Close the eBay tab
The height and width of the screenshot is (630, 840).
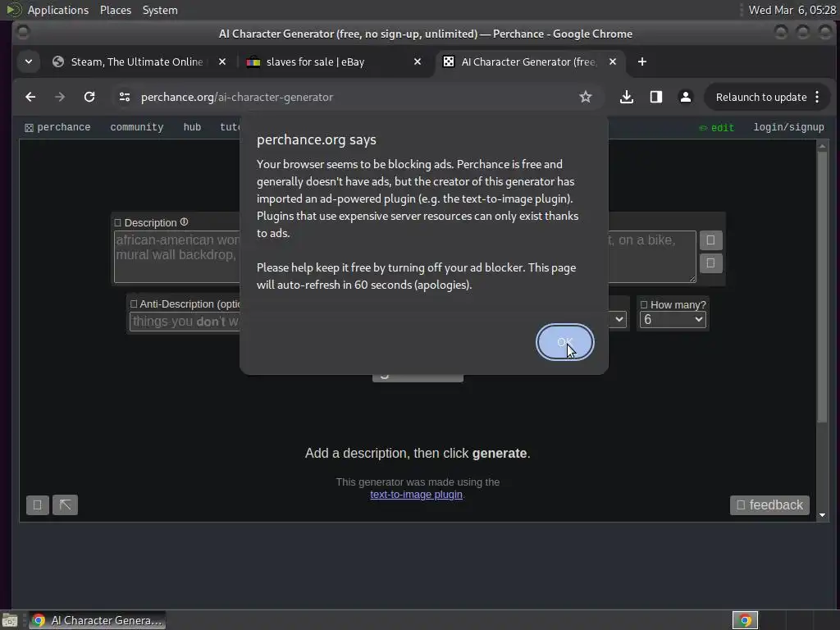(418, 62)
